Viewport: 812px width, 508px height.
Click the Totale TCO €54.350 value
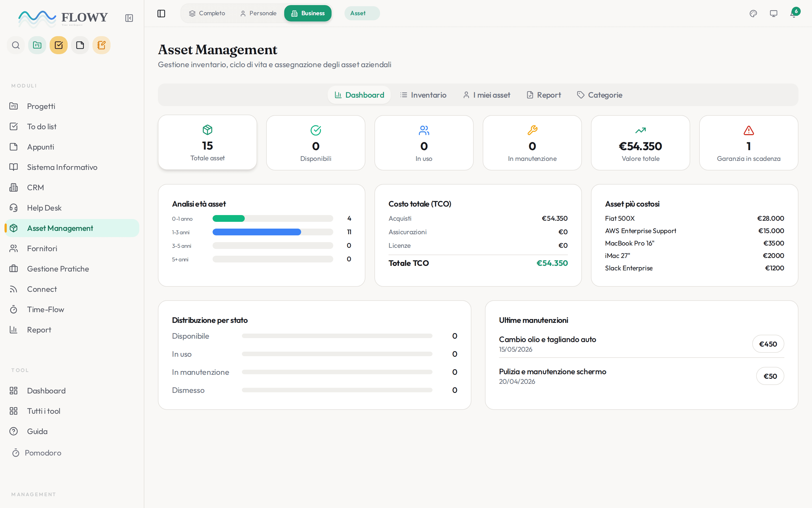coord(552,263)
